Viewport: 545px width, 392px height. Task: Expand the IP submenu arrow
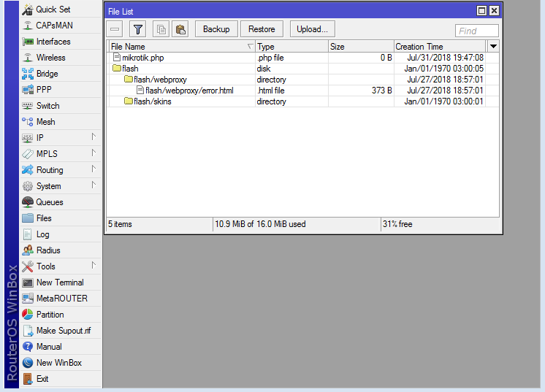pyautogui.click(x=94, y=137)
